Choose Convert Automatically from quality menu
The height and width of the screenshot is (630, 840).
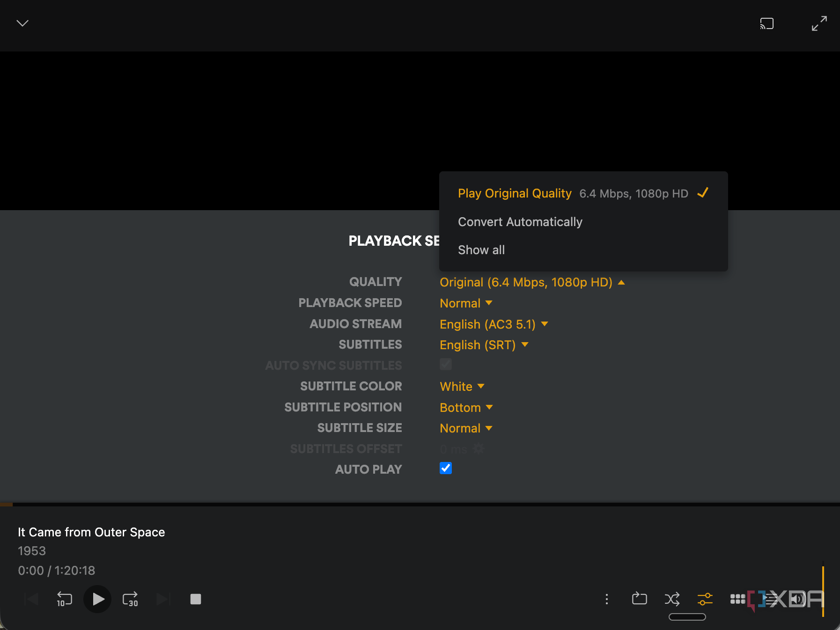click(x=583, y=222)
